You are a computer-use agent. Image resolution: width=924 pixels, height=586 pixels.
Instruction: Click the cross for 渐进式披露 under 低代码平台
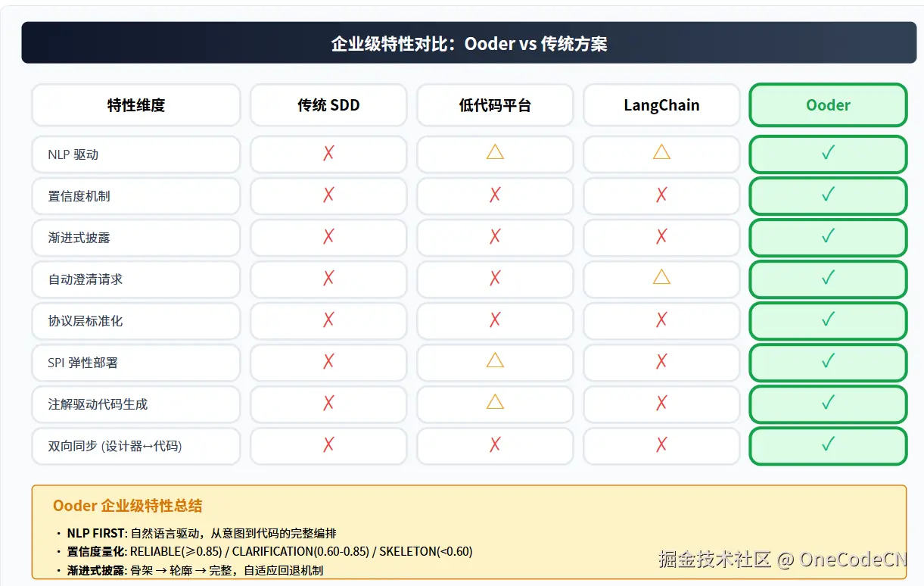[x=495, y=237]
